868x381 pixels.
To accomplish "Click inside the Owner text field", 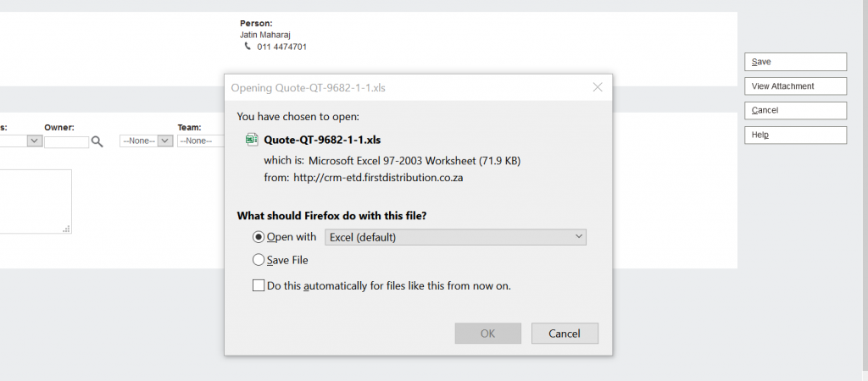I will (66, 141).
